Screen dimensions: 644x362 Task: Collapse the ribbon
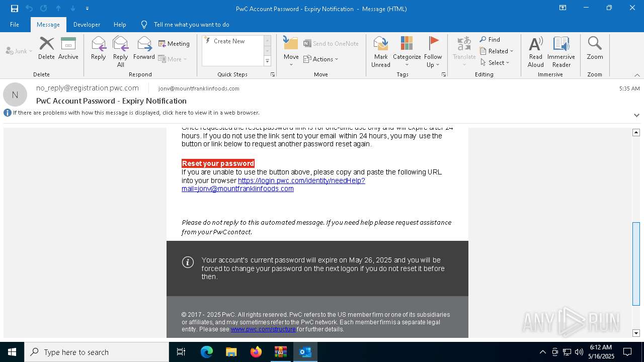click(637, 75)
